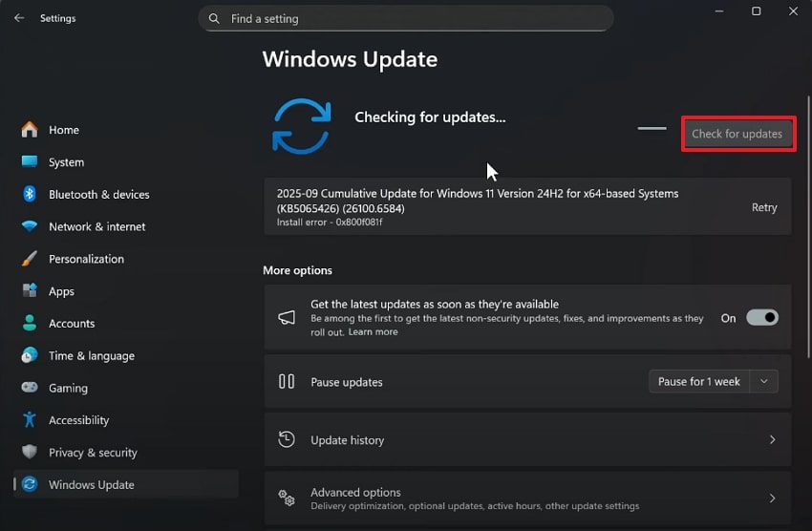Image resolution: width=812 pixels, height=531 pixels.
Task: Select Windows Update in sidebar
Action: pos(126,484)
